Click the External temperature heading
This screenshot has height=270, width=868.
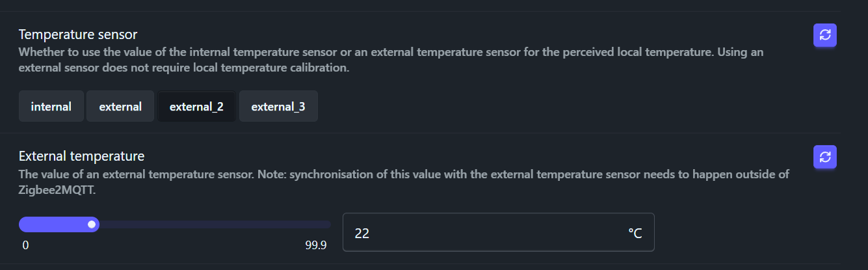click(81, 156)
